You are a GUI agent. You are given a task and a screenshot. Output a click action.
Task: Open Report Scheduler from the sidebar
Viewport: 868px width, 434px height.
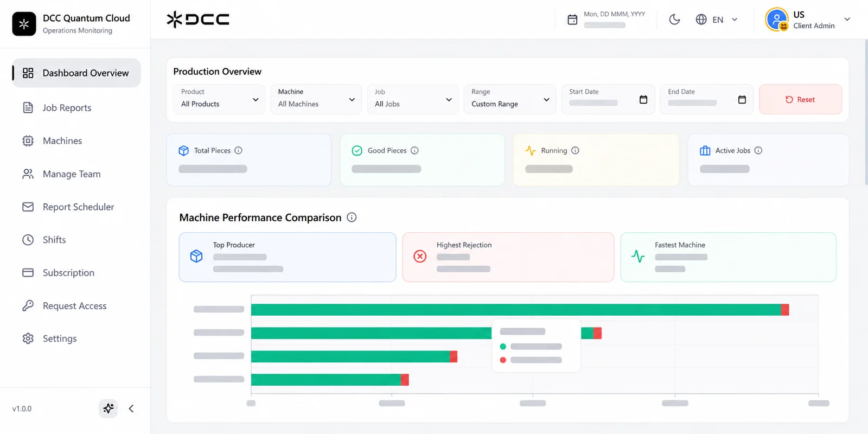pos(76,207)
